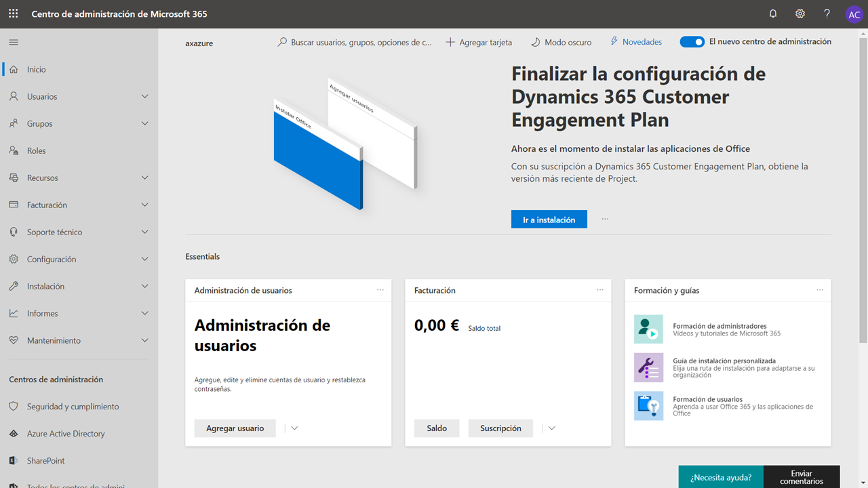
Task: Open the notifications bell icon
Action: point(773,14)
